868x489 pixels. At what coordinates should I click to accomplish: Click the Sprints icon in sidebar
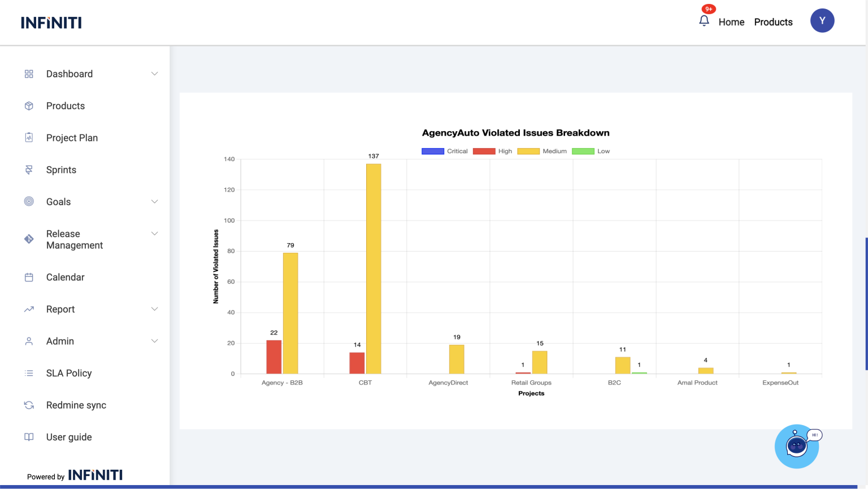[29, 170]
